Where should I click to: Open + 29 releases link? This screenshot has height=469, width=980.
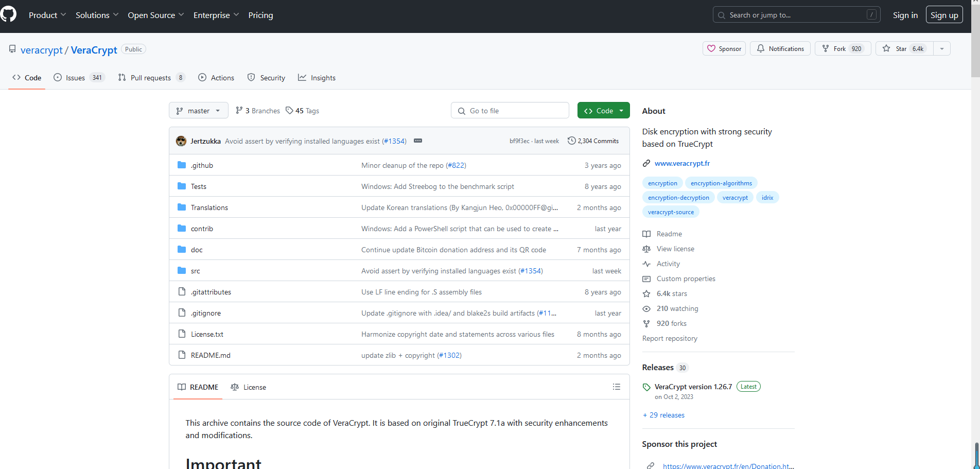663,415
